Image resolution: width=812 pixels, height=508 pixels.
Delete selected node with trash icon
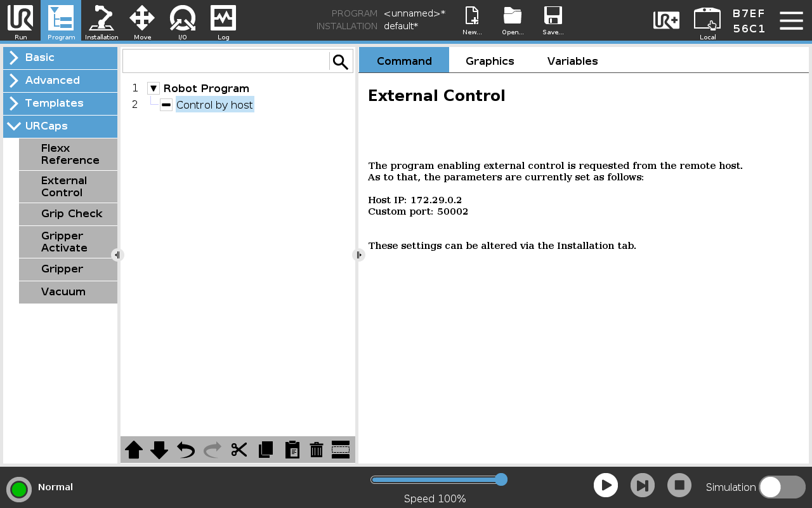[317, 450]
